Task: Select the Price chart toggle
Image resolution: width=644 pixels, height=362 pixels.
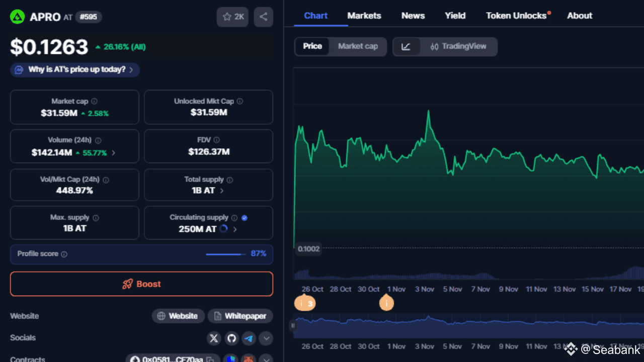Action: click(x=312, y=46)
